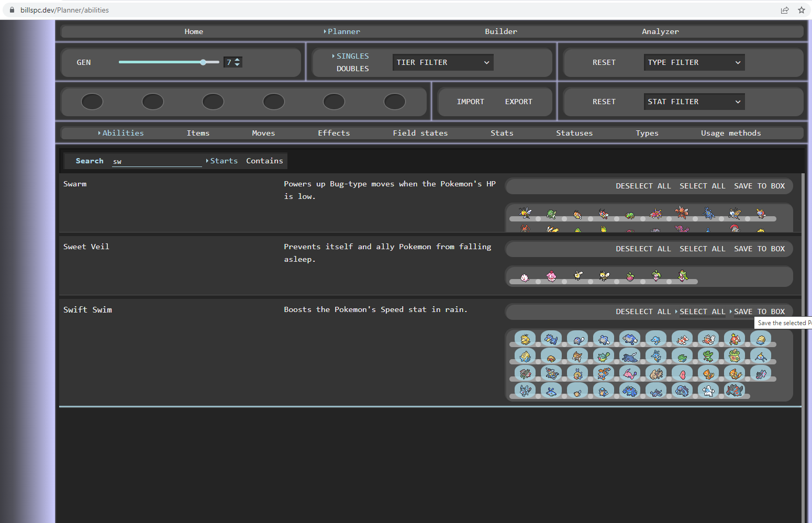Pick the Luvdisc heart-shaped sprite
This screenshot has width=812, height=523.
click(682, 373)
